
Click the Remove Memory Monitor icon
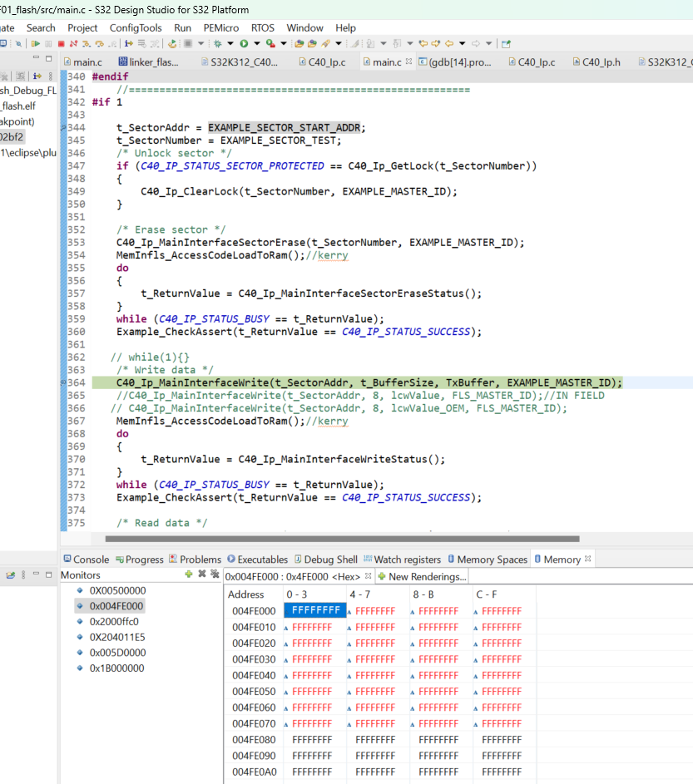(201, 574)
